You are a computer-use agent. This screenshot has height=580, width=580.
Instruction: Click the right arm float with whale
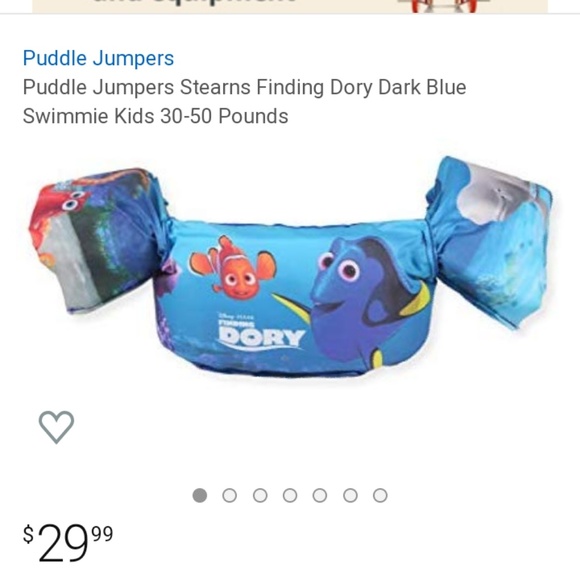pos(492,242)
